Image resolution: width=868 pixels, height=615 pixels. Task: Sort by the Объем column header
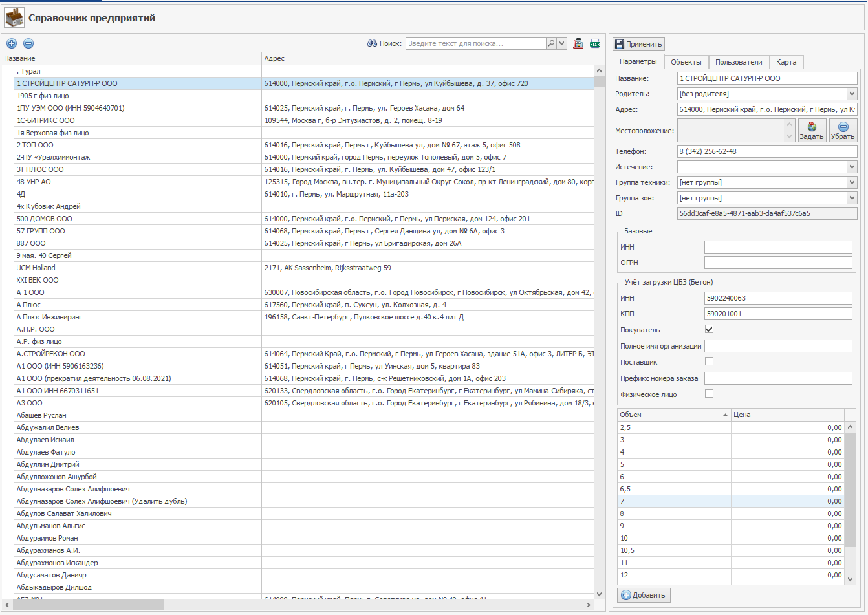[x=673, y=415]
